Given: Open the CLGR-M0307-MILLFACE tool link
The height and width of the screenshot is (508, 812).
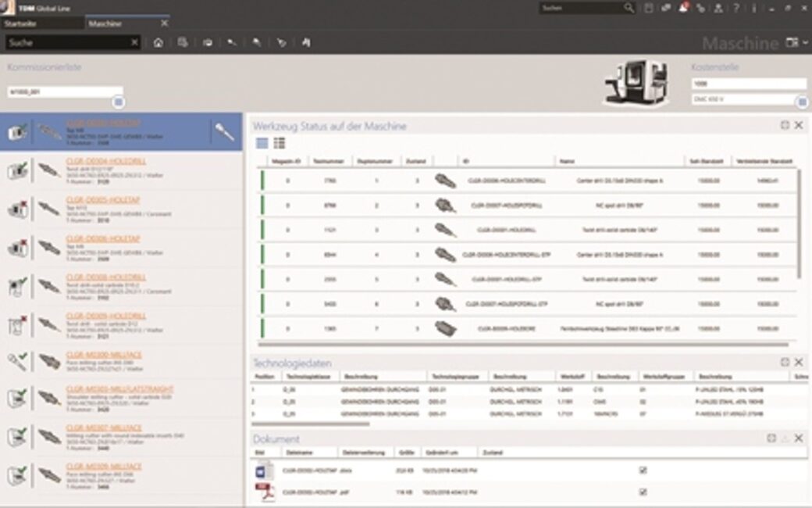Looking at the screenshot, I should 93,428.
